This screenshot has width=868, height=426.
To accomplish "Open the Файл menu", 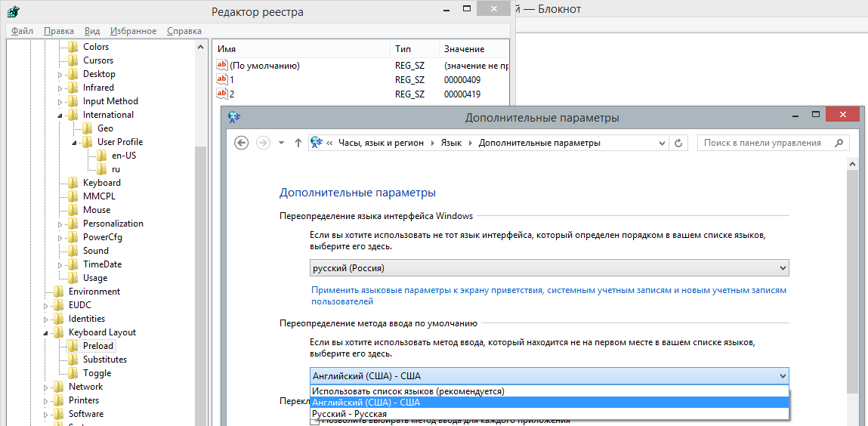I will [x=22, y=31].
